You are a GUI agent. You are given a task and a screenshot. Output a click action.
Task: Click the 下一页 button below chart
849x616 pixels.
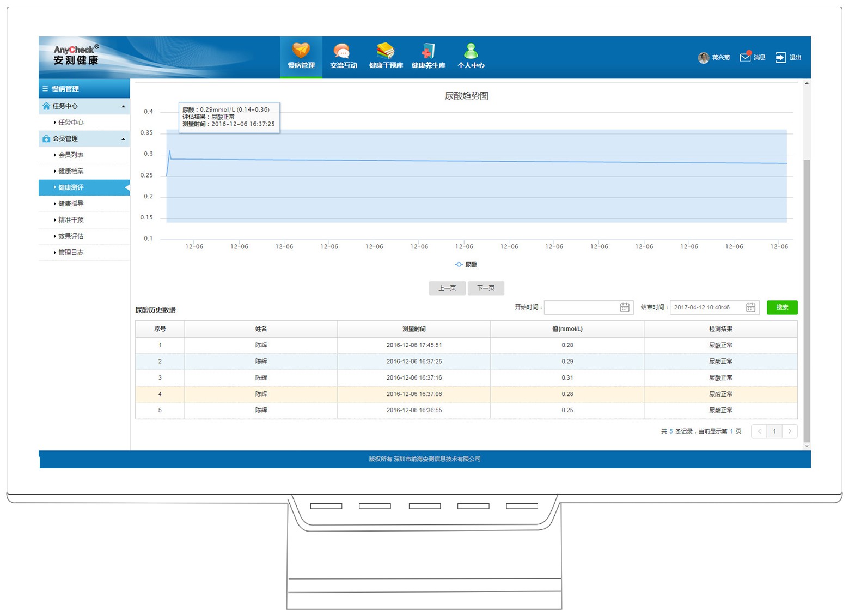tap(486, 288)
